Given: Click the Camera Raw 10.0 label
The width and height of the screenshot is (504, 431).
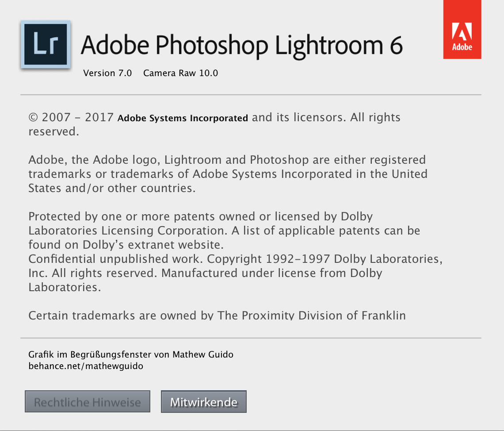Looking at the screenshot, I should [180, 73].
